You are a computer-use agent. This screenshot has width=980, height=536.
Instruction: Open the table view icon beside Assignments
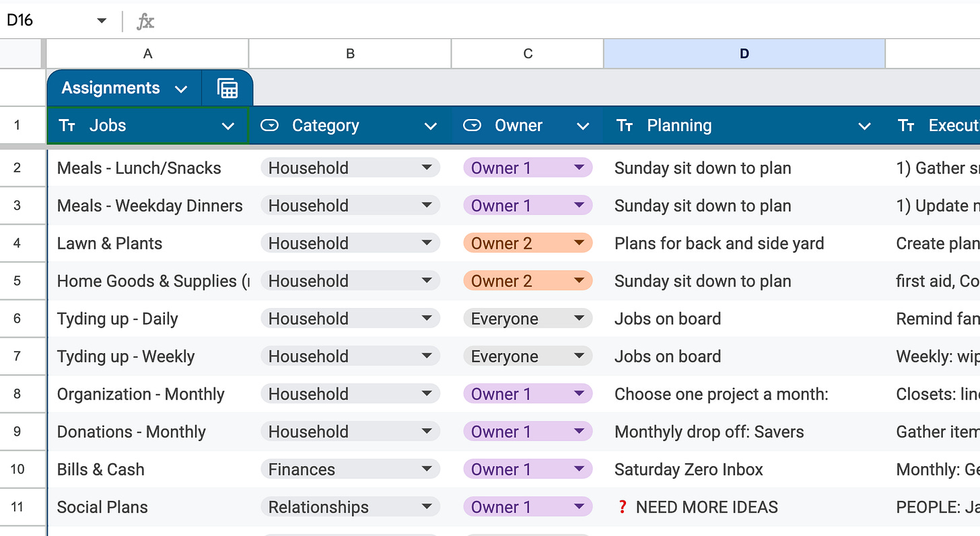(x=228, y=88)
